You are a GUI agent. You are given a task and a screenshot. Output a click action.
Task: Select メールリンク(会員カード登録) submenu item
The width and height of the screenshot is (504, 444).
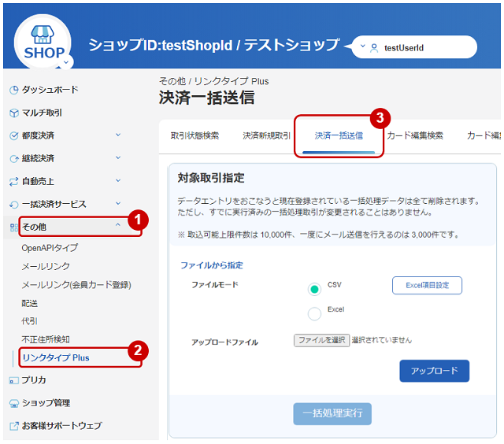tap(76, 285)
